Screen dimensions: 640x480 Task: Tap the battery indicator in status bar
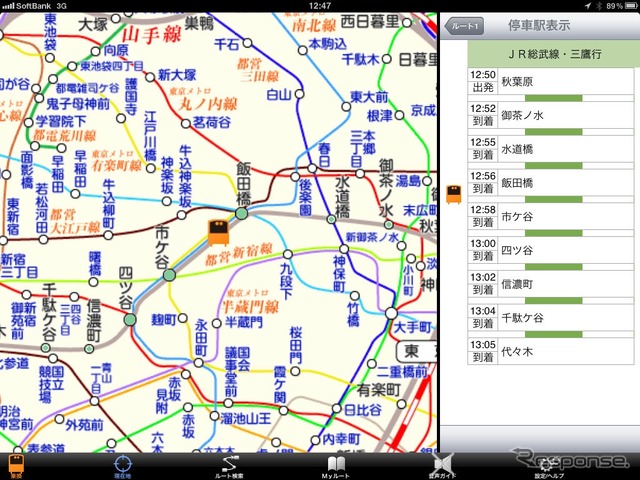631,6
